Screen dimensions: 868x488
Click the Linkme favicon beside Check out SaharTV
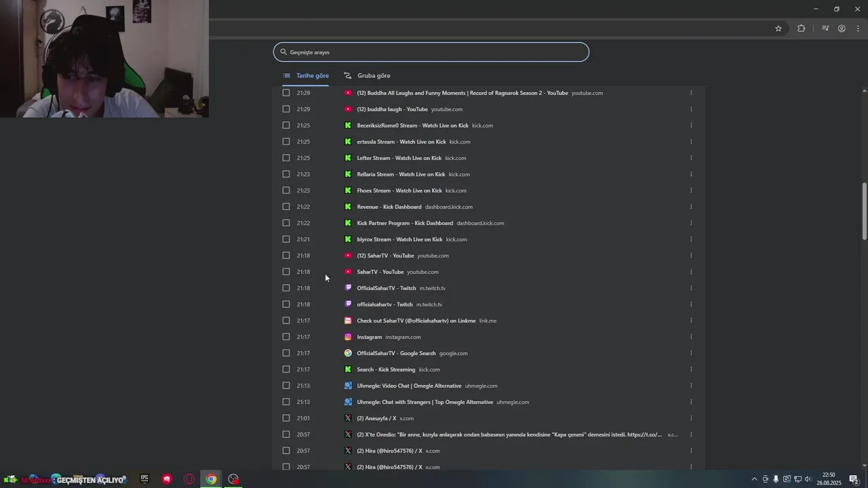click(348, 321)
